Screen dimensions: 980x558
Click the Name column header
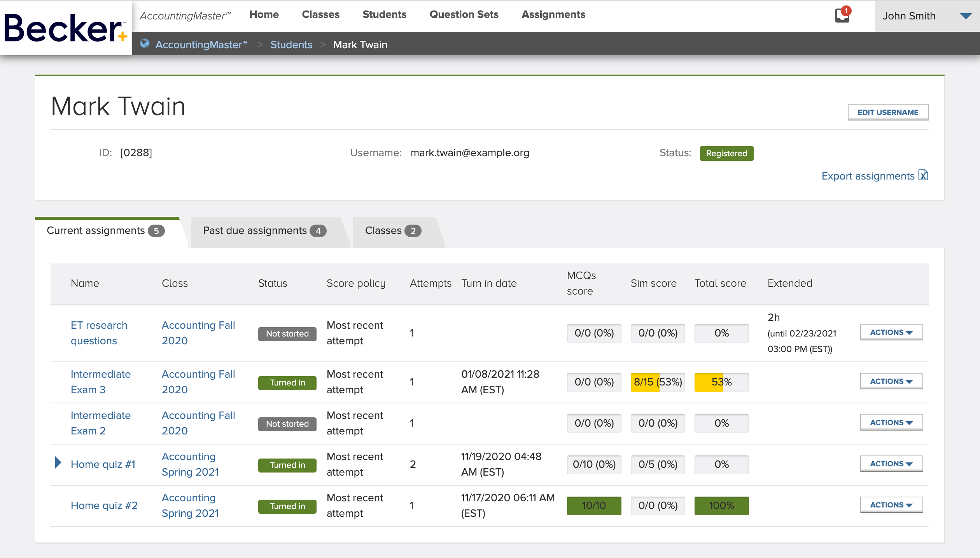click(x=85, y=283)
